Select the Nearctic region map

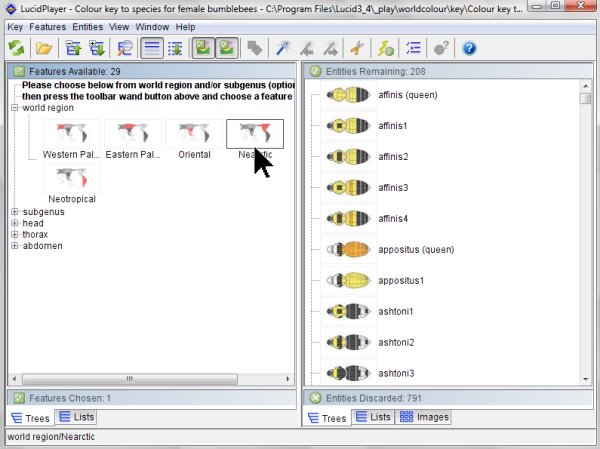click(x=255, y=134)
